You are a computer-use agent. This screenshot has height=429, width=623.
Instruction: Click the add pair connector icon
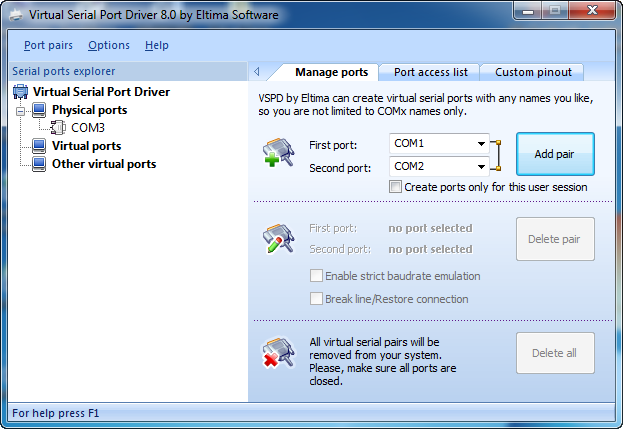(278, 152)
